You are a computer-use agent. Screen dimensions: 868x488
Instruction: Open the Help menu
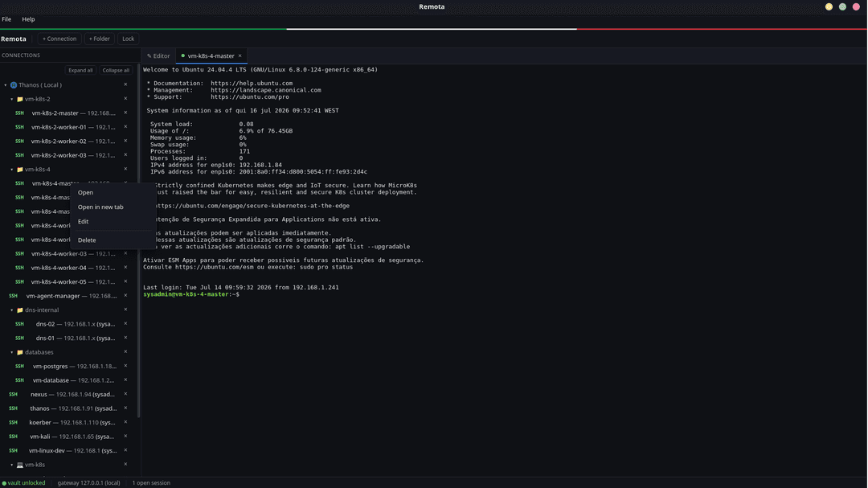(x=28, y=19)
